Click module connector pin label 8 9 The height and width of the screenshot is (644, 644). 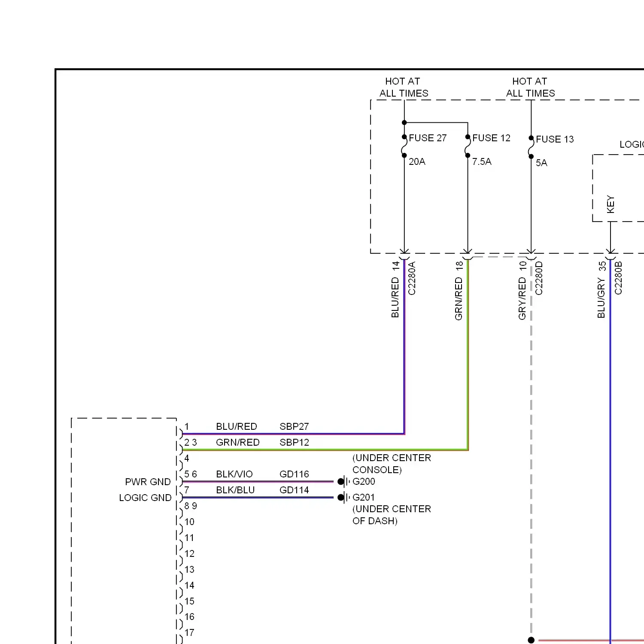point(191,506)
